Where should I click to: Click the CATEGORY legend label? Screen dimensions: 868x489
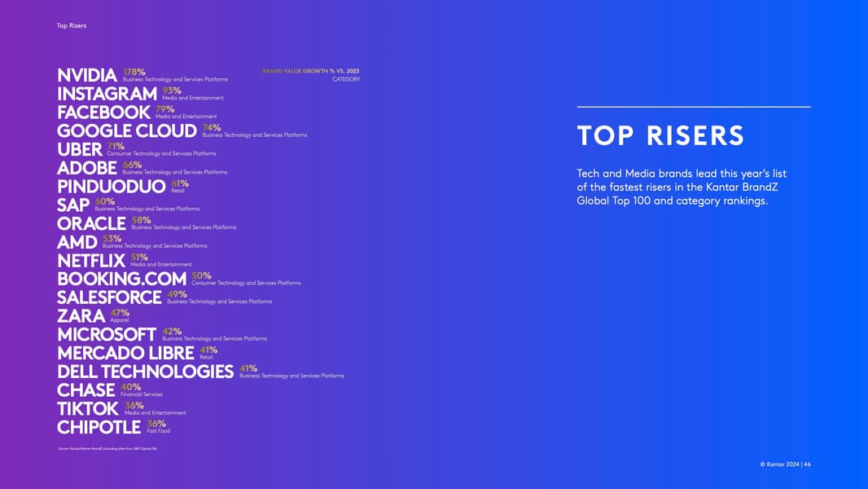click(x=346, y=79)
